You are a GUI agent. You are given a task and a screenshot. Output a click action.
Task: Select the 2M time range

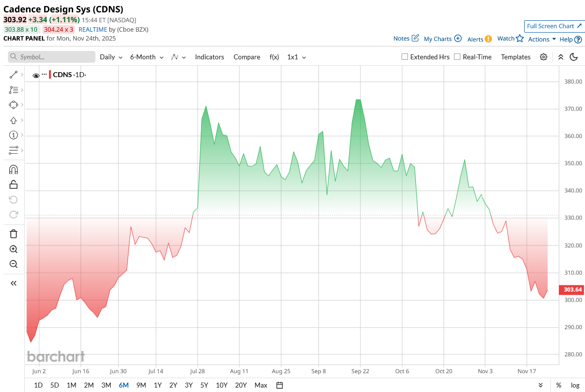pyautogui.click(x=89, y=385)
